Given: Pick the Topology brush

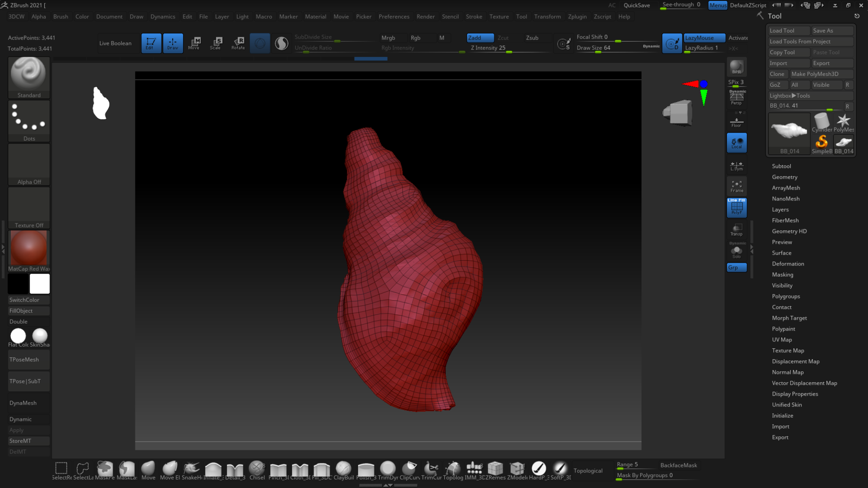Looking at the screenshot, I should 453,471.
